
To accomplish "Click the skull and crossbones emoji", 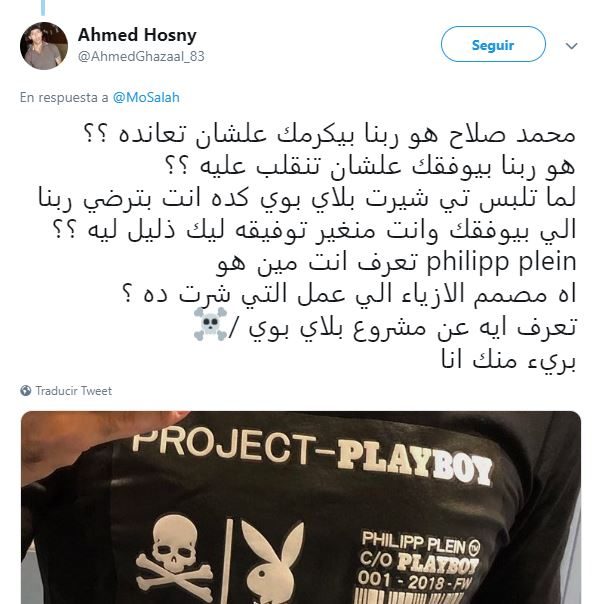I will point(210,324).
